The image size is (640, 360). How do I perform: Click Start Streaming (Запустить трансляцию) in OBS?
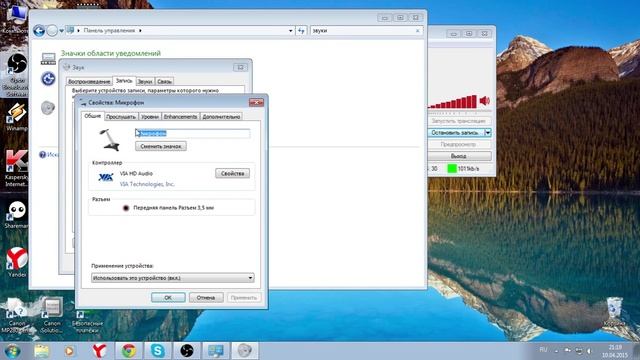[459, 121]
